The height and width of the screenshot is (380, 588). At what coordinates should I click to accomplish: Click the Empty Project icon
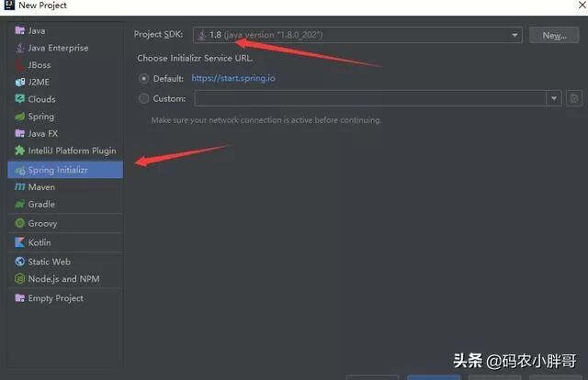pyautogui.click(x=19, y=298)
